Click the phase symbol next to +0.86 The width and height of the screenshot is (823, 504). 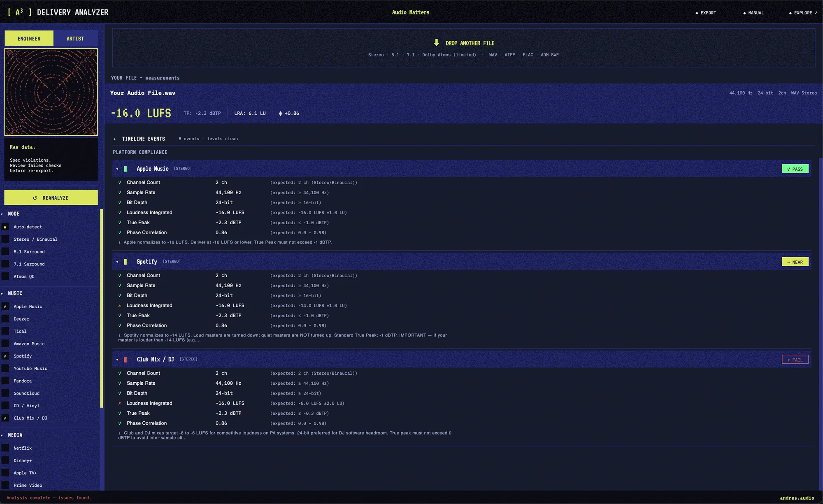[281, 113]
